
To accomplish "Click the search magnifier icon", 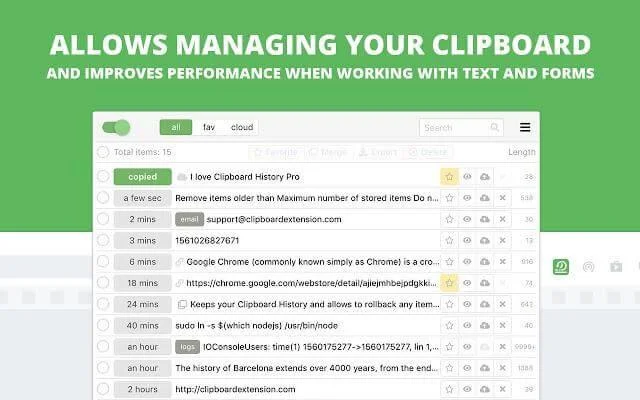I will (494, 127).
